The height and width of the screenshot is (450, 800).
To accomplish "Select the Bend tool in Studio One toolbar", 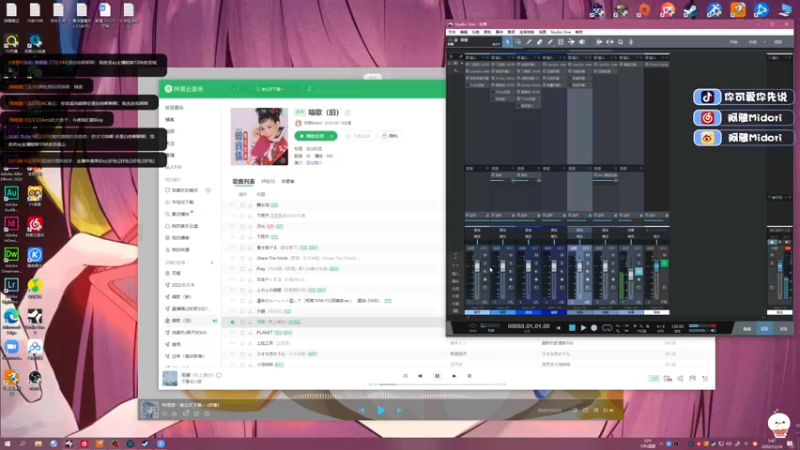I will (571, 42).
